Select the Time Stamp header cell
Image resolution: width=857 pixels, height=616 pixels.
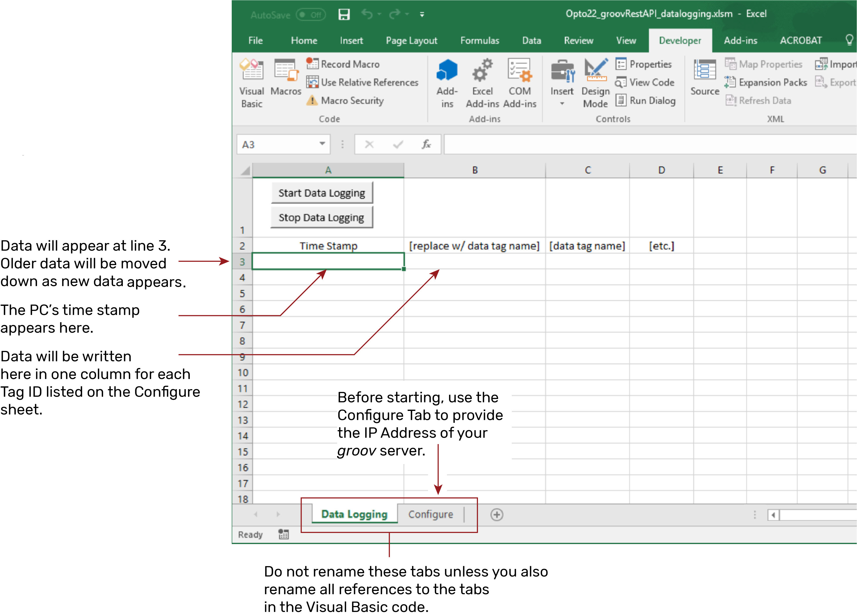click(328, 246)
